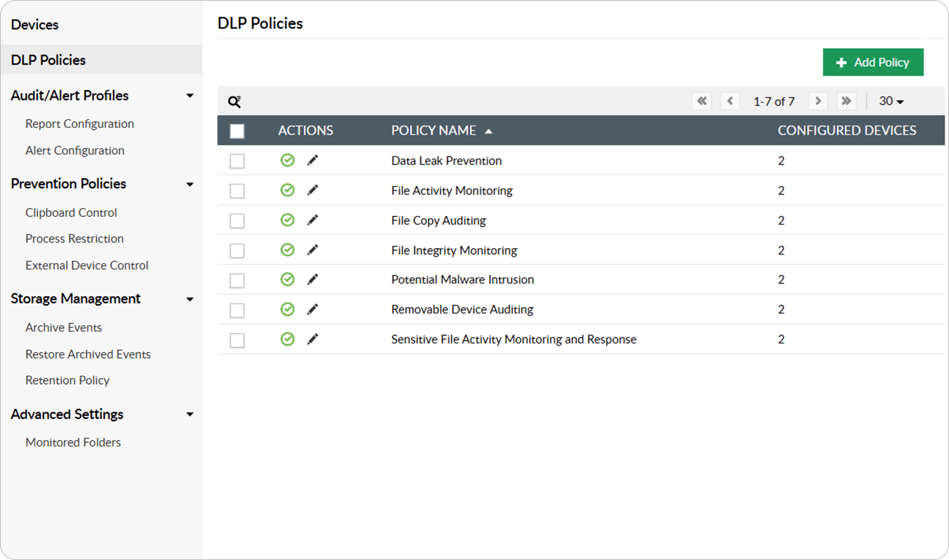The image size is (949, 560).
Task: Click the green enable icon for Potential Malware Intrusion
Action: click(x=287, y=279)
